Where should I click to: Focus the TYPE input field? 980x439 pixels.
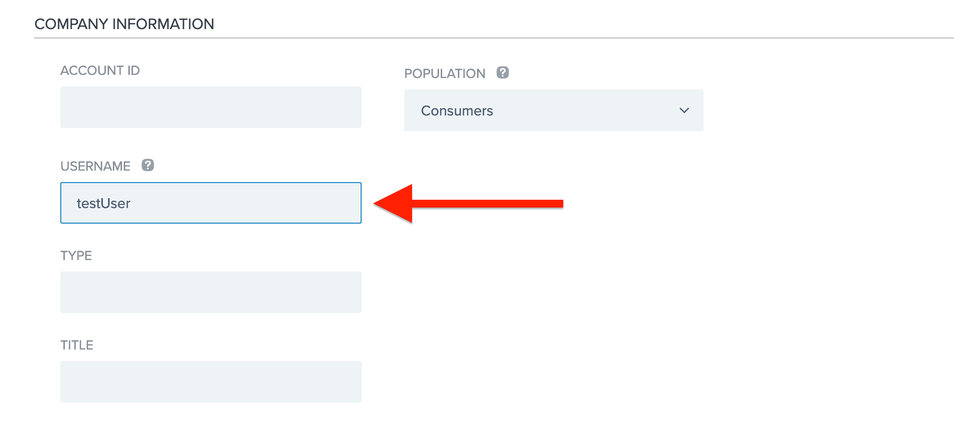[x=211, y=292]
